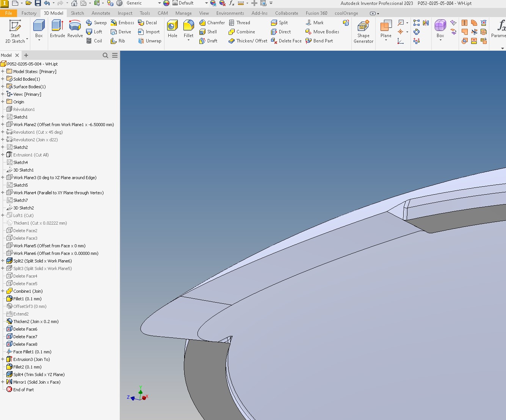Open the Hole tool
This screenshot has height=420, width=506.
pos(172,30)
